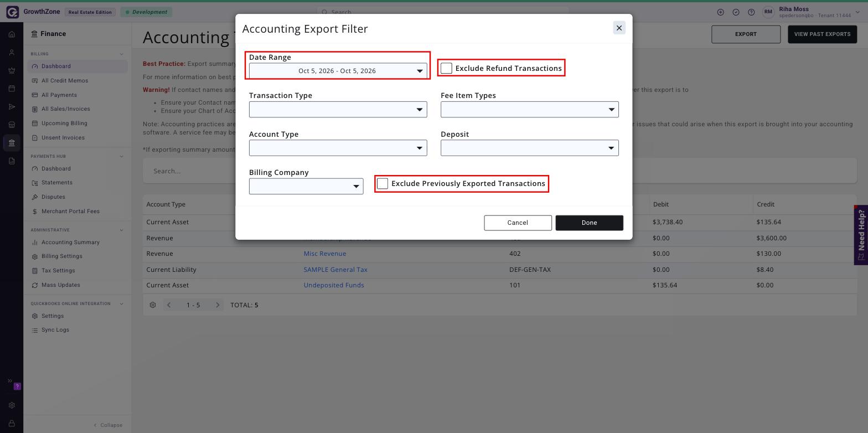Click the Cancel button in the dialog
The height and width of the screenshot is (433, 868).
518,223
